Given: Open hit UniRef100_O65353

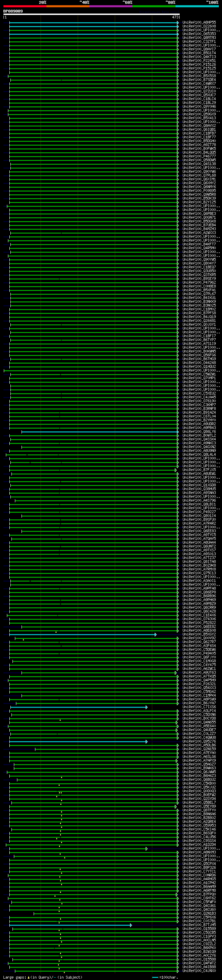Looking at the screenshot, I should [199, 34].
